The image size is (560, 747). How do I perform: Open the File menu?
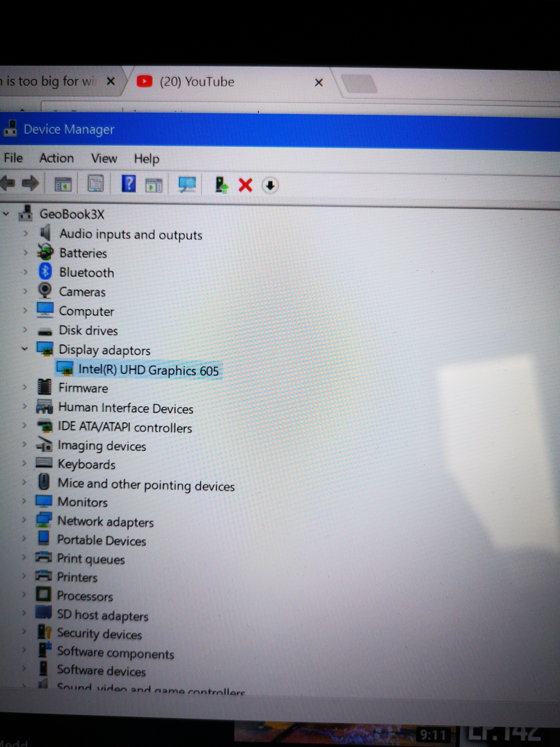(13, 158)
